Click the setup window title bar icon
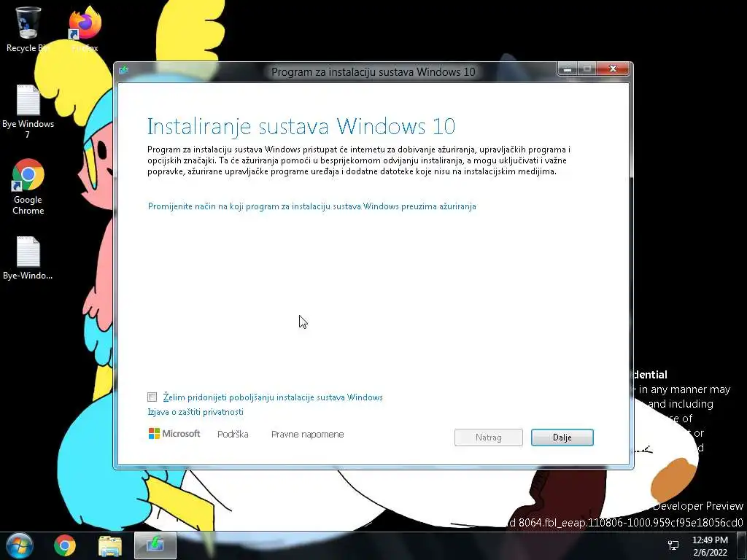This screenshot has width=747, height=560. [124, 71]
